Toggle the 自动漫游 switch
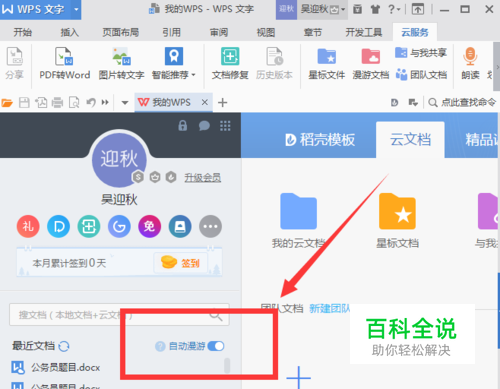Image resolution: width=500 pixels, height=389 pixels. 216,346
